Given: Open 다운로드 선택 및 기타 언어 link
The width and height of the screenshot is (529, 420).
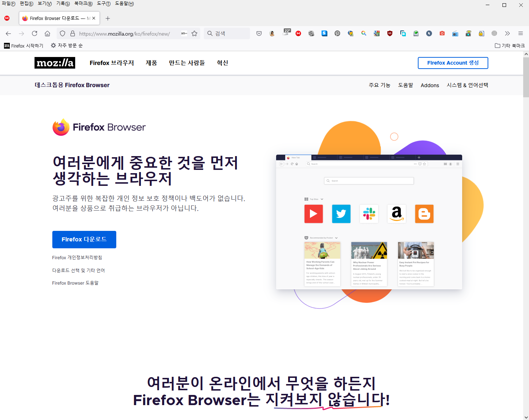Looking at the screenshot, I should coord(78,270).
